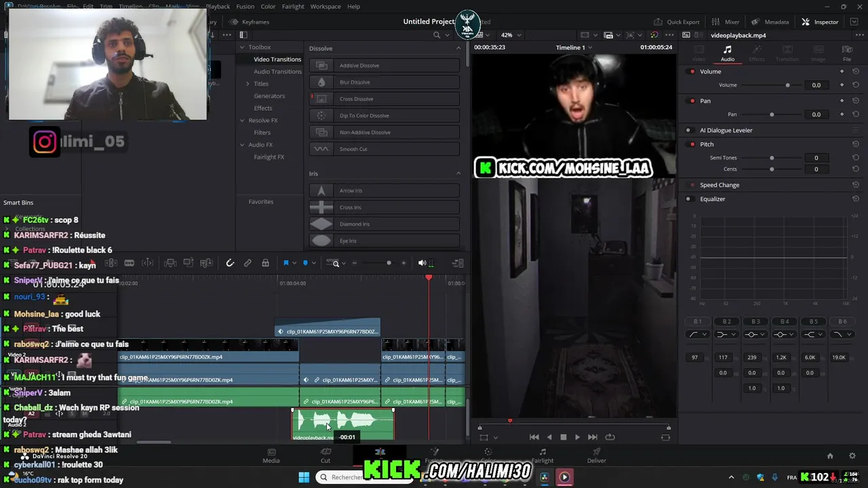Image resolution: width=868 pixels, height=488 pixels.
Task: Open the Help menu
Action: (x=353, y=7)
